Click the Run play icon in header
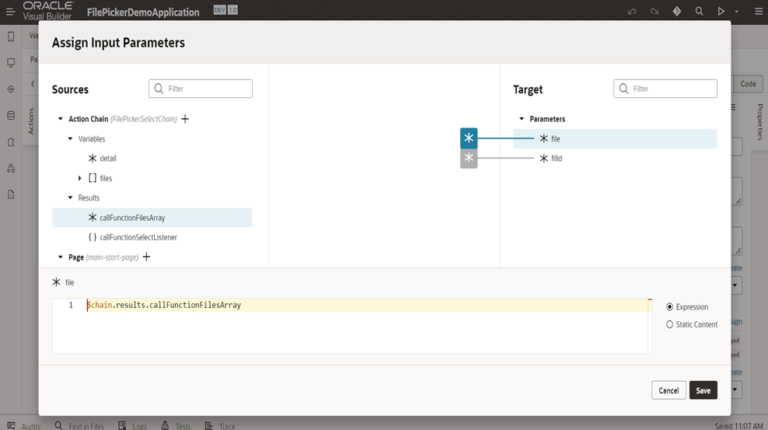 (x=722, y=11)
